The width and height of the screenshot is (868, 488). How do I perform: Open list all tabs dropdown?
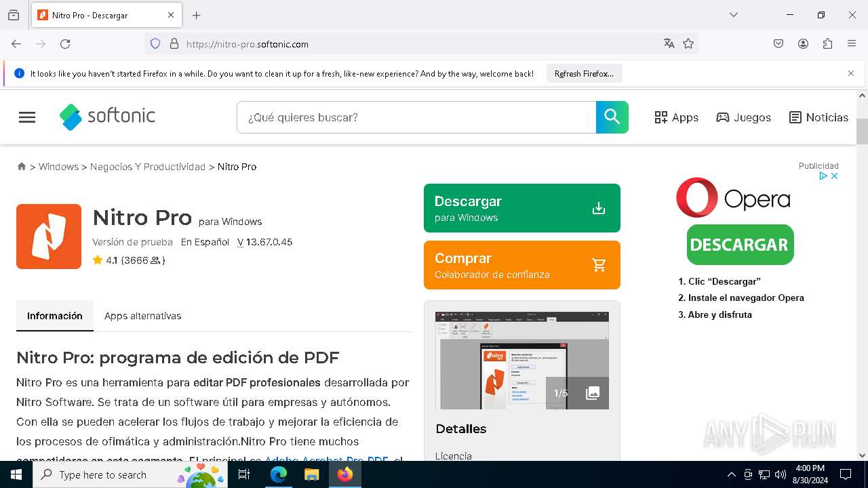pos(734,15)
